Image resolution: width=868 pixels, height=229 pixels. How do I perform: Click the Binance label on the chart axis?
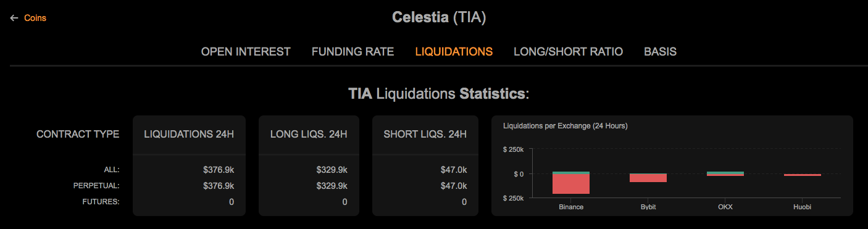571,207
